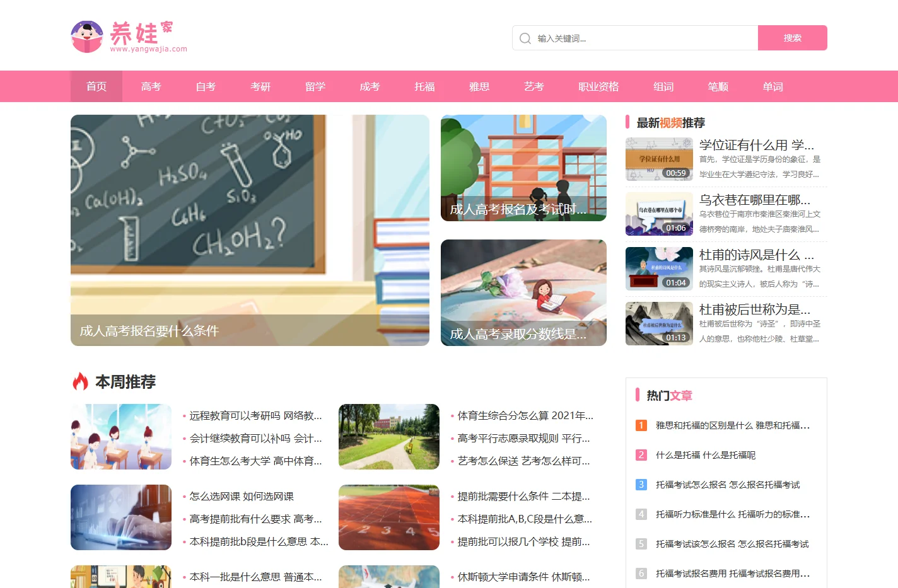Play the 杜甫的诗风是什么 video thumbnail
The image size is (898, 588).
pos(659,268)
